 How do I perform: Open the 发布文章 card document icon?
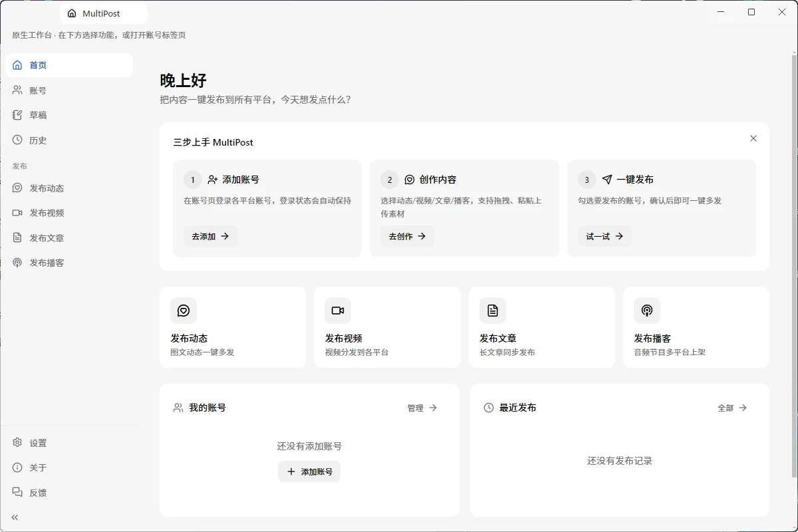click(493, 311)
